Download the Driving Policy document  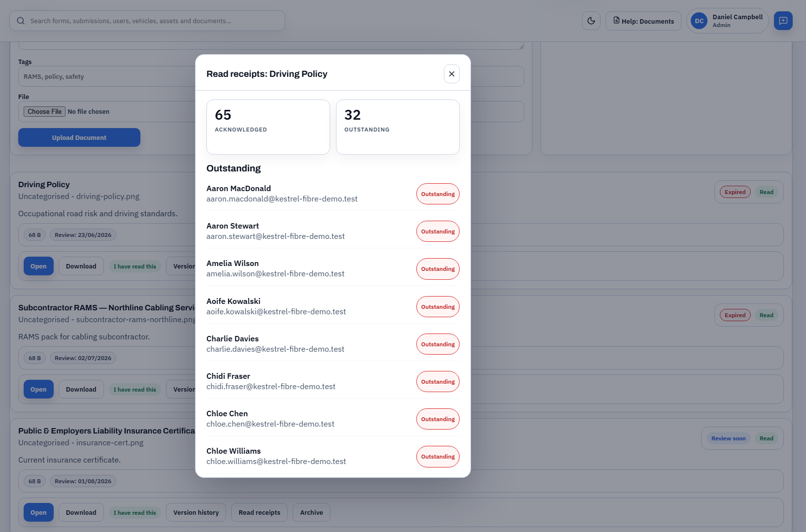coord(81,266)
